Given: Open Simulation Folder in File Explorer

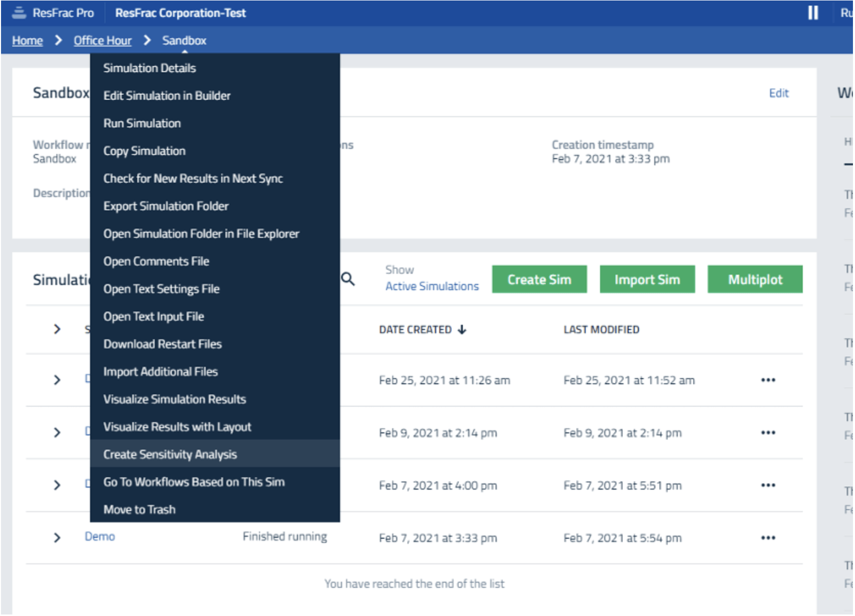Looking at the screenshot, I should point(215,234).
